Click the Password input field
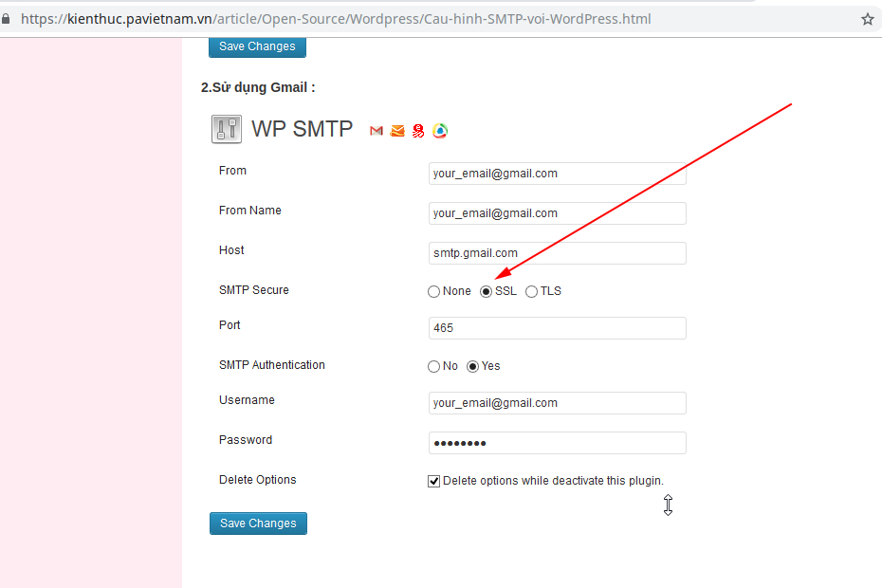Viewport: 882px width, 588px height. [558, 443]
